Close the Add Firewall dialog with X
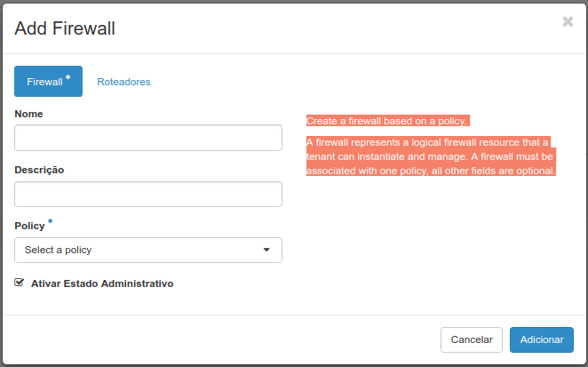The width and height of the screenshot is (588, 367). [568, 21]
